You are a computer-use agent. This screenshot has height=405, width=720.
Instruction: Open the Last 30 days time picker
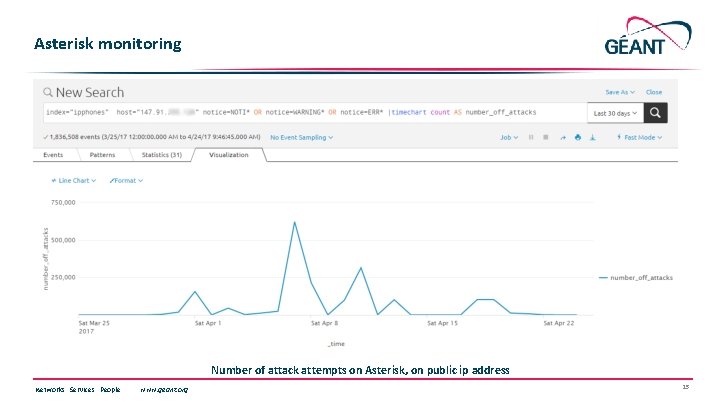coord(615,113)
